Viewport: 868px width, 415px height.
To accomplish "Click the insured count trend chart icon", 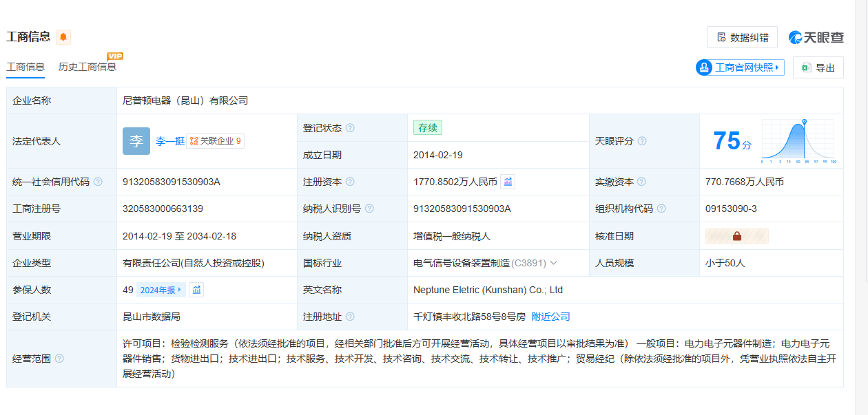I will point(196,290).
